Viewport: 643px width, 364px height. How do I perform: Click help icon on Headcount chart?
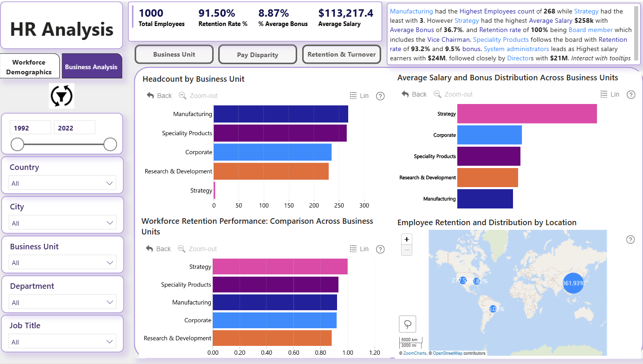pos(380,96)
